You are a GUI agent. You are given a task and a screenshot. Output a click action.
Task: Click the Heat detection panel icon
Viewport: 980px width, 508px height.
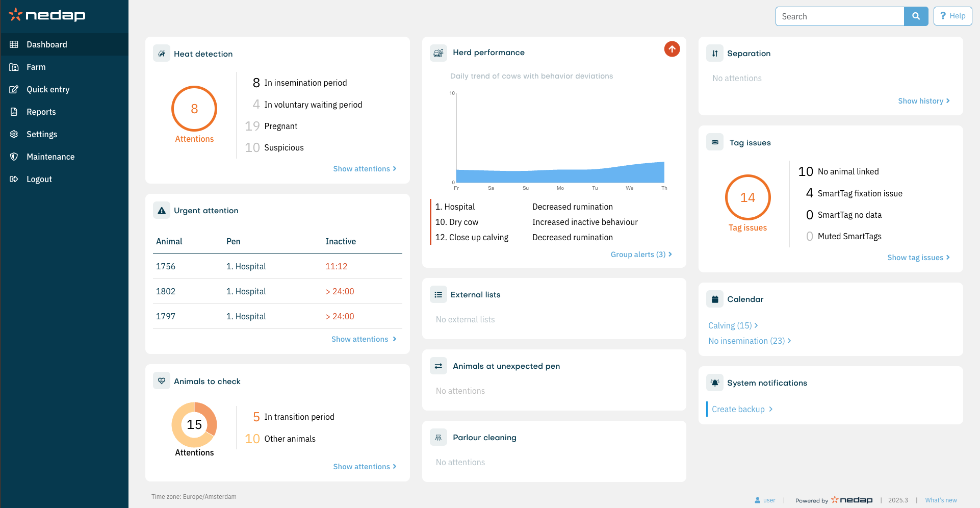[x=162, y=54]
